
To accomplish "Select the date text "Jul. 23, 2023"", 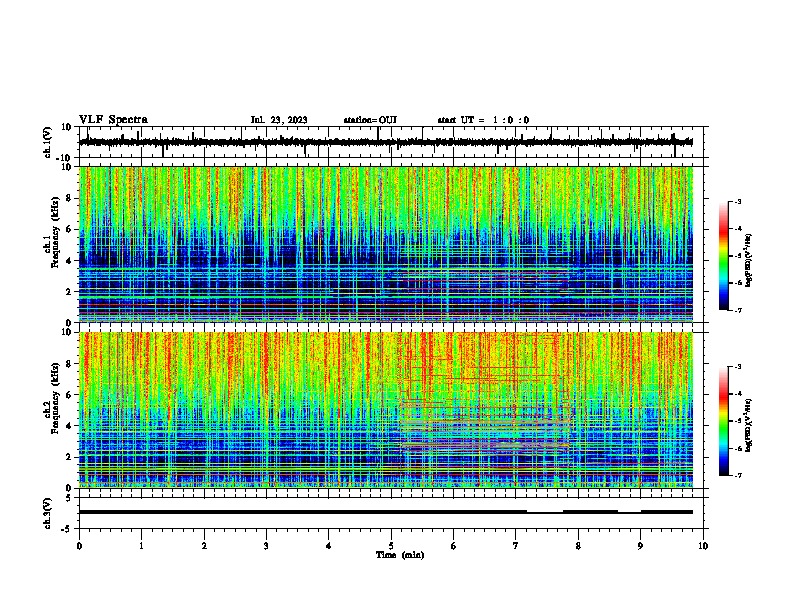I will coord(279,120).
